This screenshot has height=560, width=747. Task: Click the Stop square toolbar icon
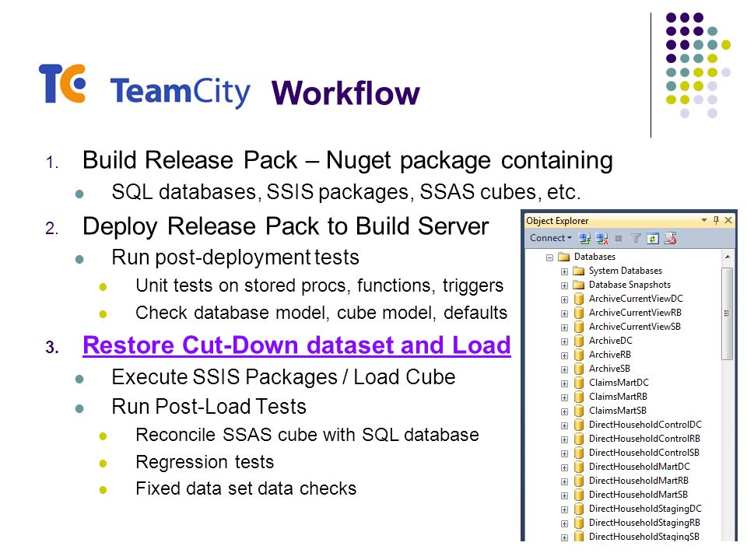click(x=619, y=239)
